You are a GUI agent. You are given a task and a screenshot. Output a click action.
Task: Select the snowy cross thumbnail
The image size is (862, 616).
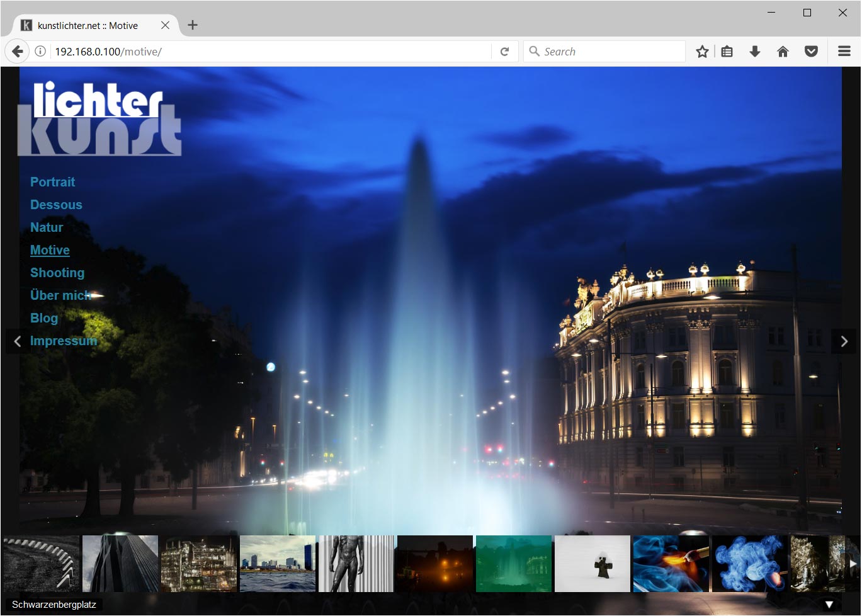coord(593,564)
